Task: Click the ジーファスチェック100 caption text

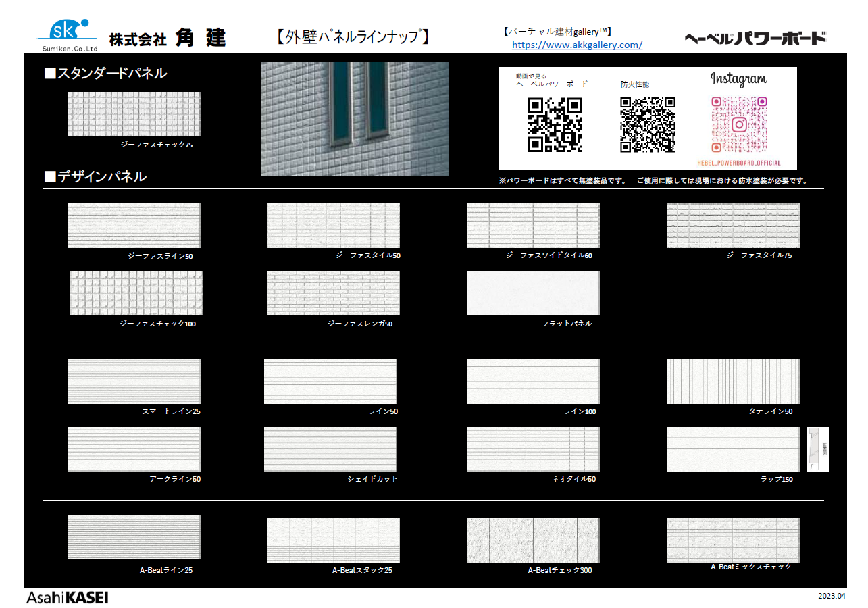Action: tap(158, 324)
